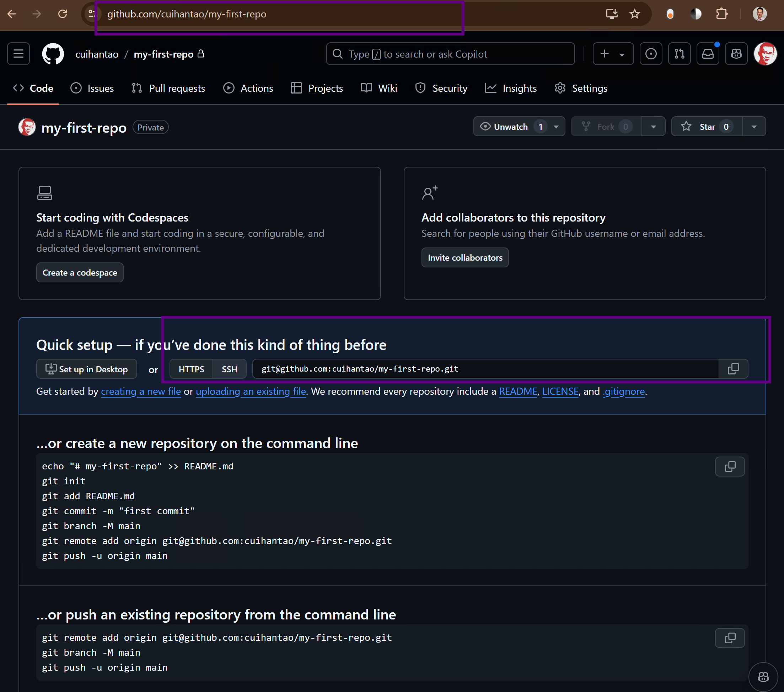This screenshot has height=692, width=784.
Task: Open the Chrome profile avatar
Action: pos(759,14)
